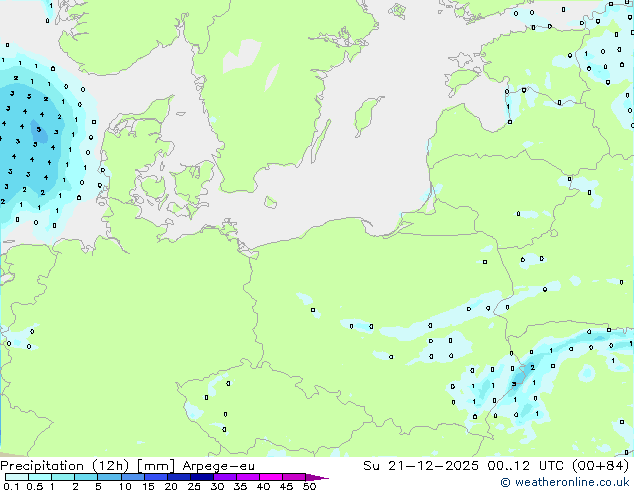Pick the magenta swatch between 40 and 45
The width and height of the screenshot is (634, 490).
271,477
